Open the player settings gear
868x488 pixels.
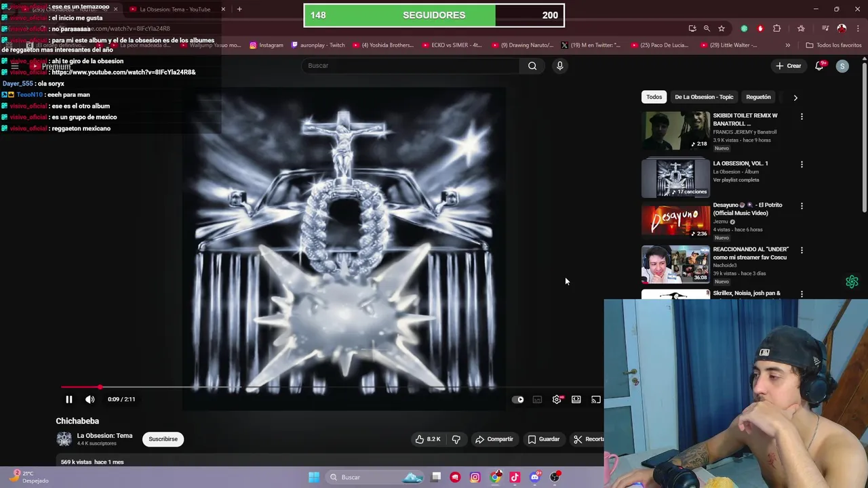[x=557, y=400]
